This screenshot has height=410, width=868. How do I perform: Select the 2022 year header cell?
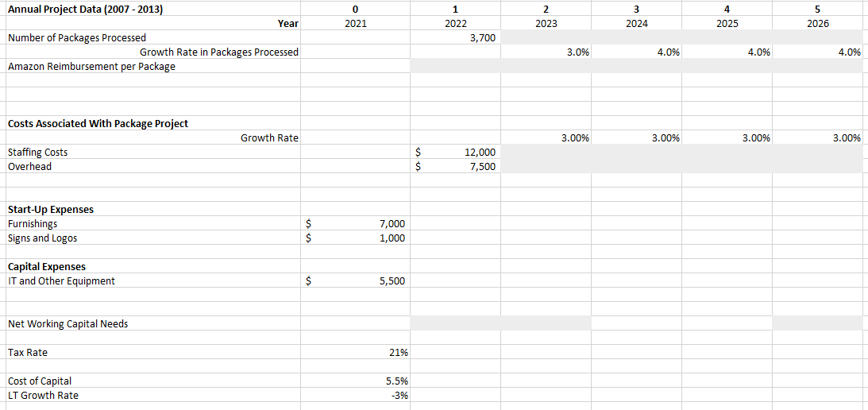tap(456, 23)
